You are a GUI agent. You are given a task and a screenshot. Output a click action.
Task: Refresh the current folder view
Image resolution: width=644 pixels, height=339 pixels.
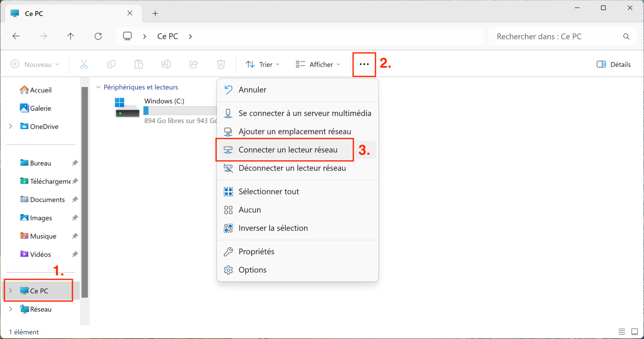(x=98, y=36)
